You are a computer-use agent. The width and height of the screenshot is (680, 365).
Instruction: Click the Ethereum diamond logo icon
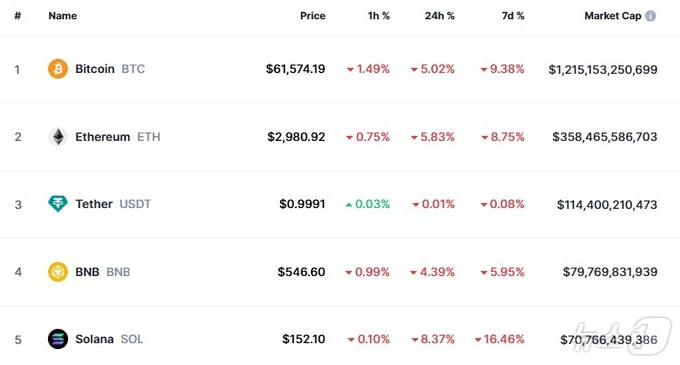tap(58, 137)
